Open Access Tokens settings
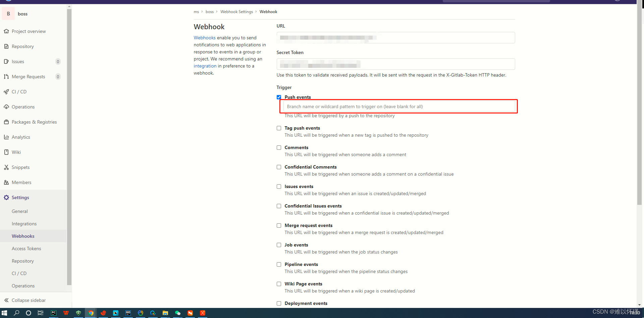644x318 pixels. pyautogui.click(x=26, y=248)
